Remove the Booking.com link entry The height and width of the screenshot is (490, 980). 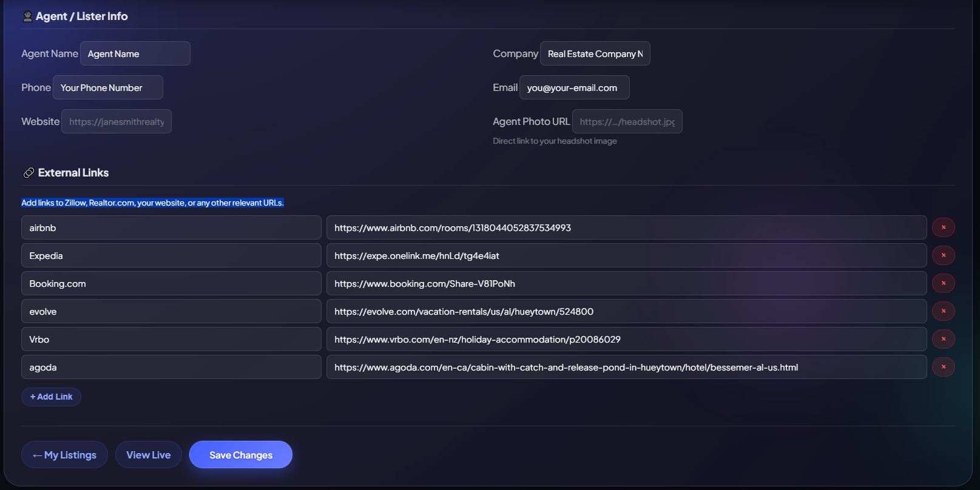(x=943, y=283)
